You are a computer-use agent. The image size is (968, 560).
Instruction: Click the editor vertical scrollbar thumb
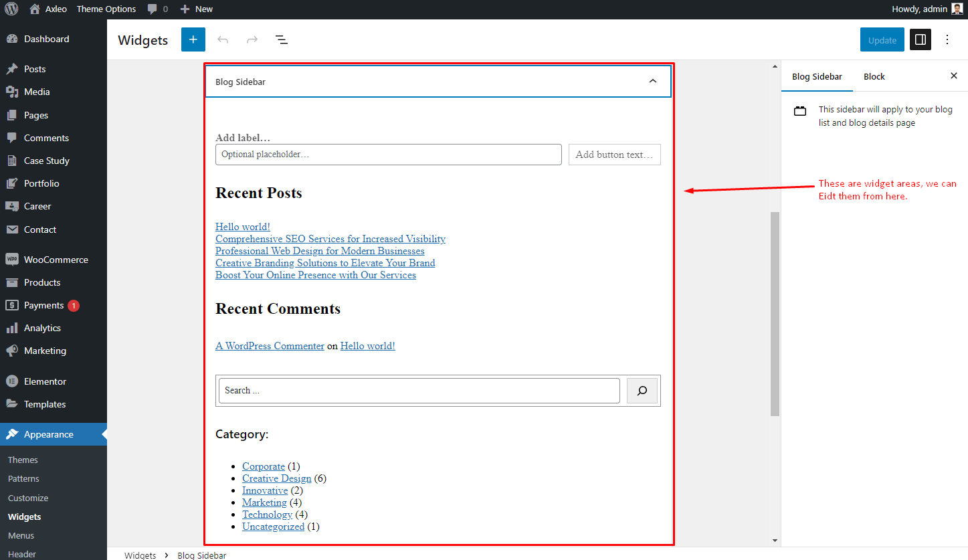pyautogui.click(x=775, y=314)
